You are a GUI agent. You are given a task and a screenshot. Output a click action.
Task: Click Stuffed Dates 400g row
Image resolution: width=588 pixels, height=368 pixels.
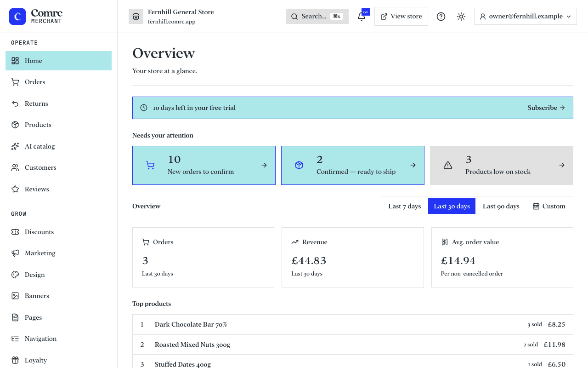tap(353, 362)
